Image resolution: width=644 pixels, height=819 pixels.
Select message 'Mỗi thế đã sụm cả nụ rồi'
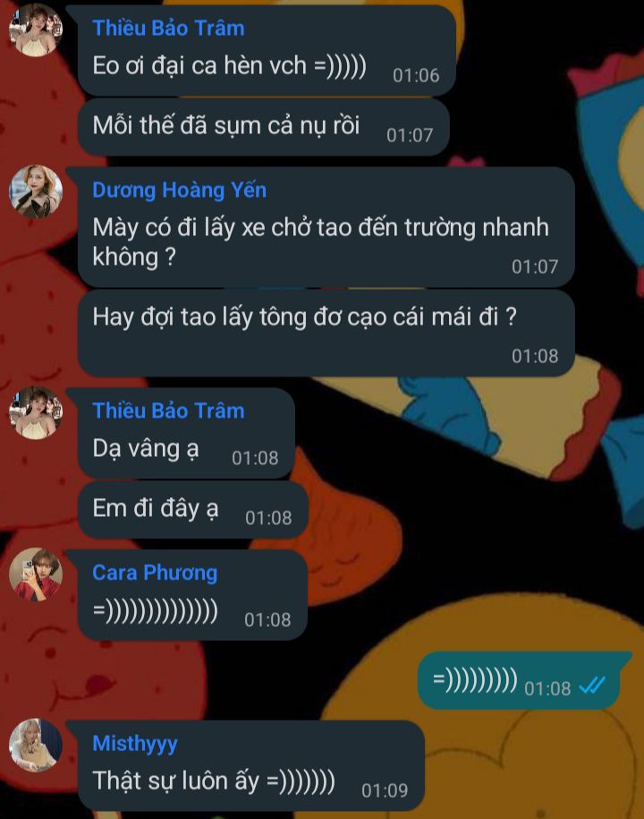pos(264,127)
